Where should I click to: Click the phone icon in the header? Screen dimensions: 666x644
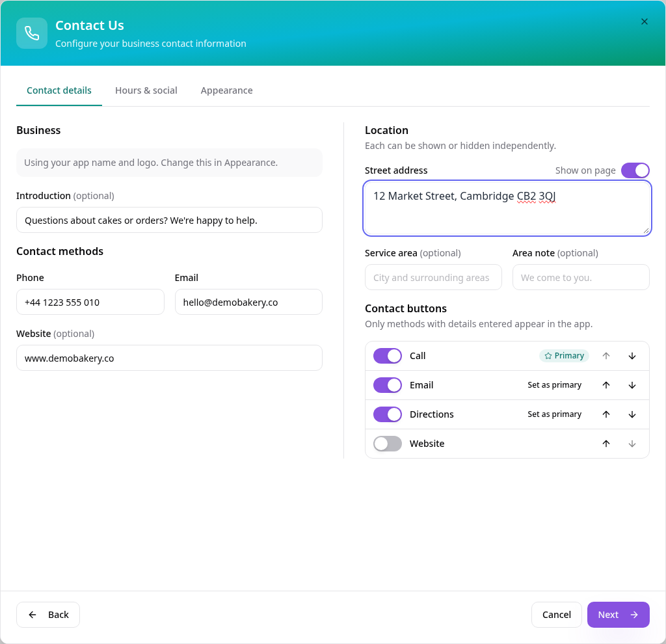(32, 33)
